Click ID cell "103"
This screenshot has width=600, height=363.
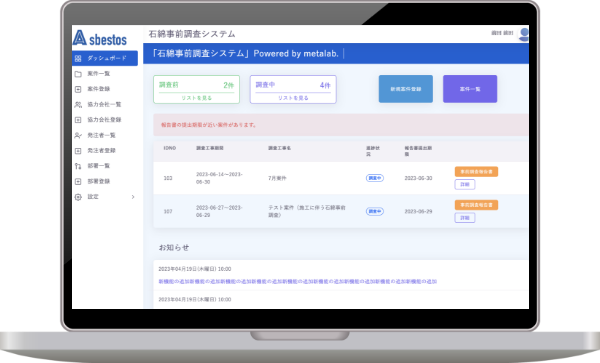(168, 178)
